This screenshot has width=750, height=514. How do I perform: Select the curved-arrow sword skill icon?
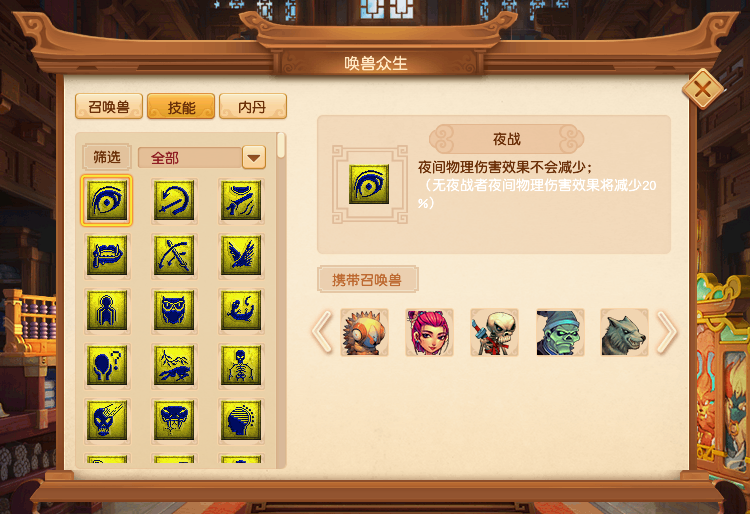(x=174, y=200)
